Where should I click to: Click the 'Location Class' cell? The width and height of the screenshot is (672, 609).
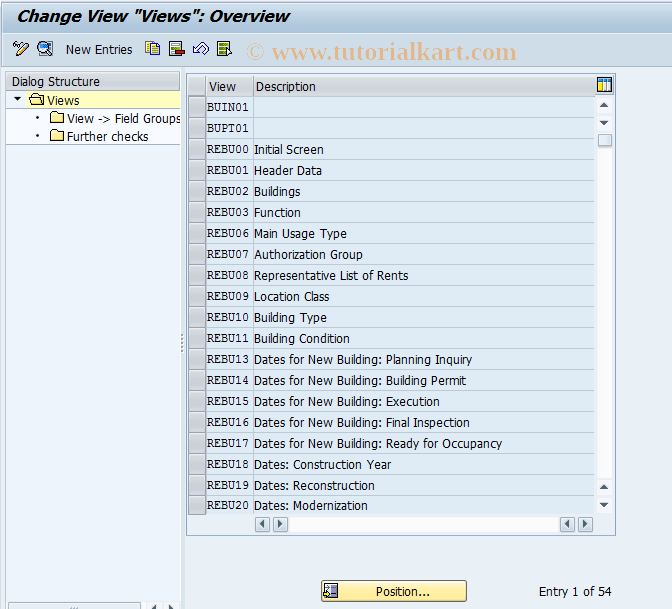click(x=423, y=296)
